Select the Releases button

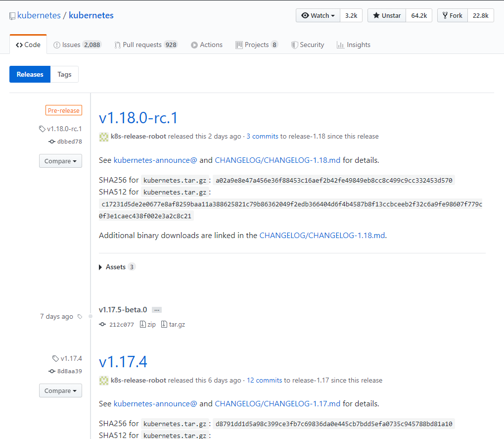coord(30,74)
